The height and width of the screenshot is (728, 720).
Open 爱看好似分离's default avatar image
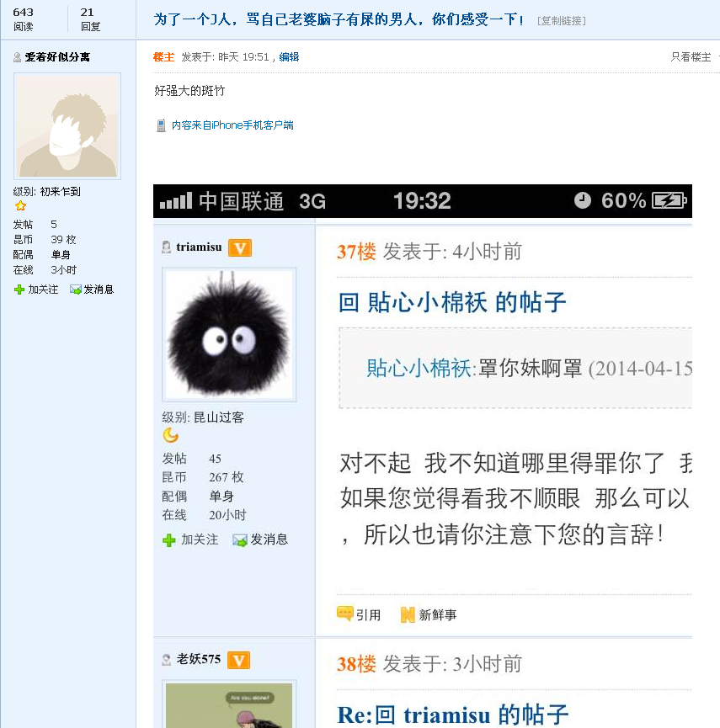67,126
